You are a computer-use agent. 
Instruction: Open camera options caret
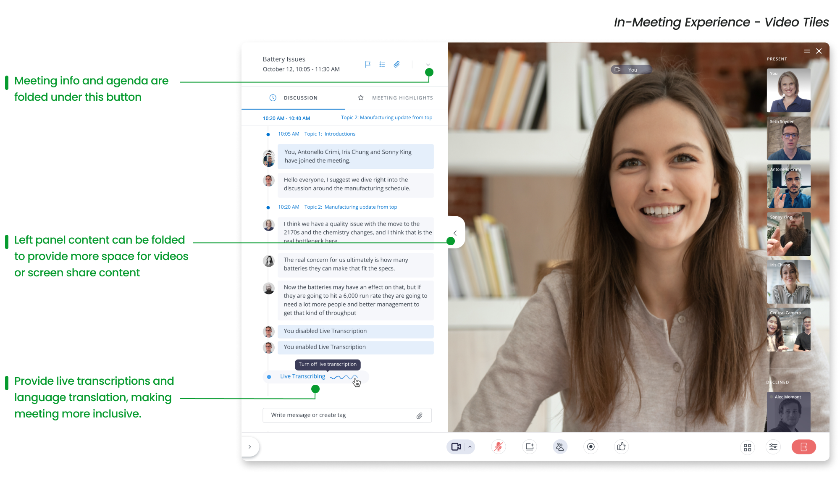470,447
